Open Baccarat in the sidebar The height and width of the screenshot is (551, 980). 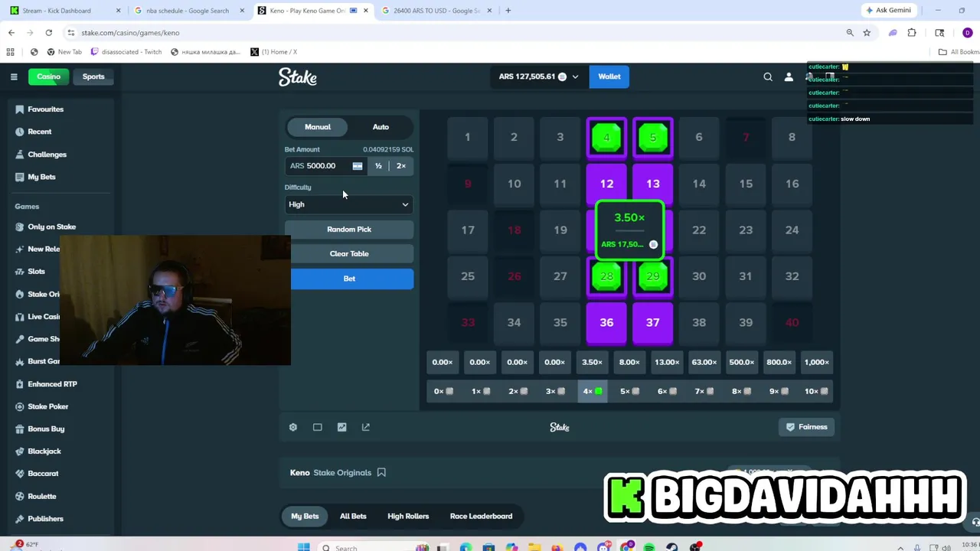43,474
